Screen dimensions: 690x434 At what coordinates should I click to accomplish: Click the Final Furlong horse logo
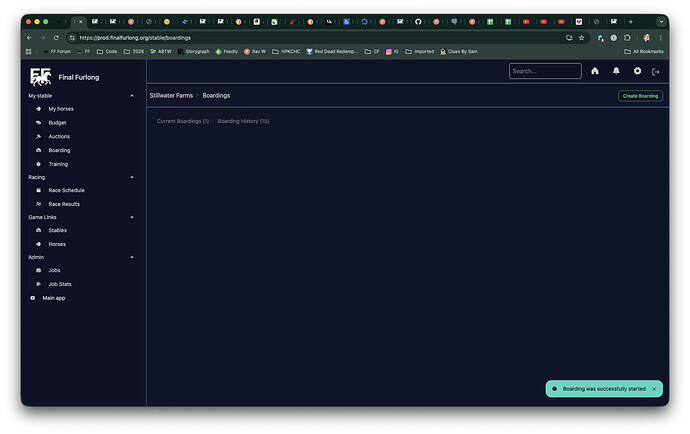click(x=40, y=77)
